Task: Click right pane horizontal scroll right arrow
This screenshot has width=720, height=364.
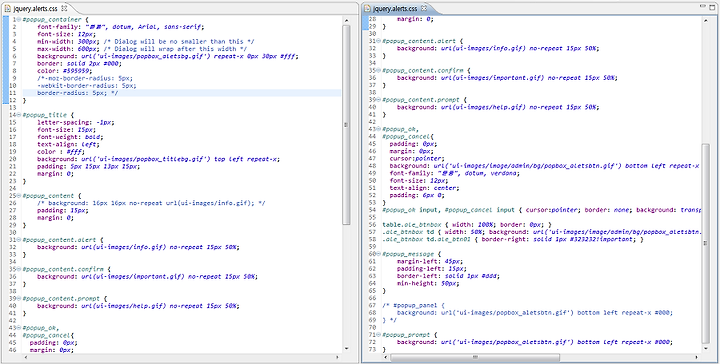Action: [698, 357]
